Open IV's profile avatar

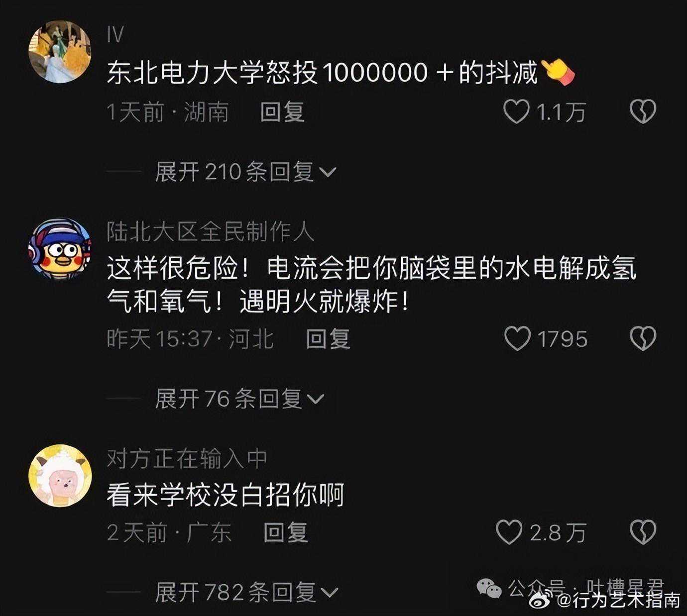(x=60, y=51)
